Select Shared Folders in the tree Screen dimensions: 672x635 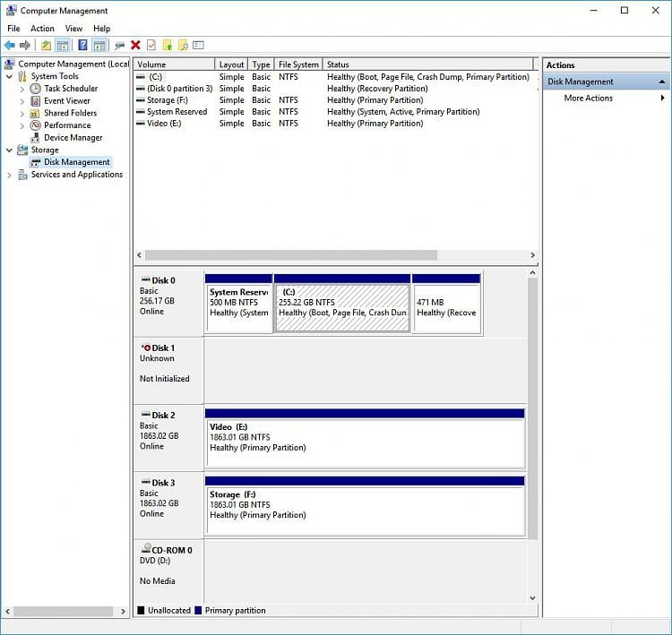pyautogui.click(x=70, y=113)
